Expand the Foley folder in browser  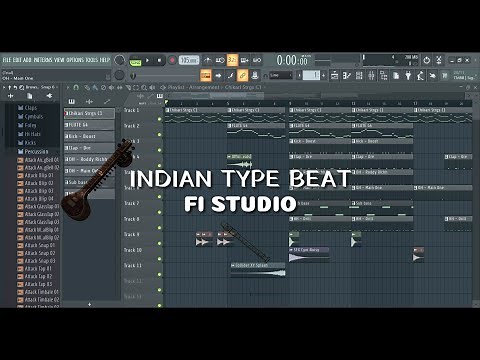coord(27,125)
